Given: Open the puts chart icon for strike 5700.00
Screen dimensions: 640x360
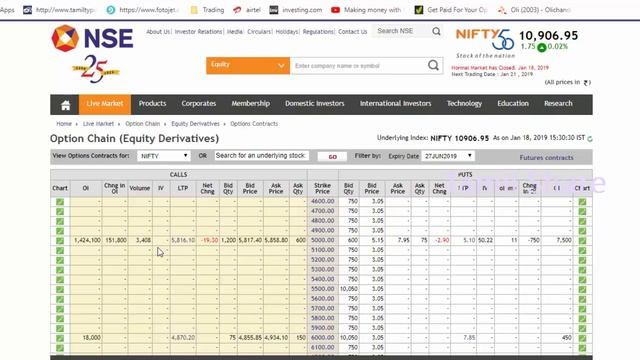Looking at the screenshot, I should click(x=582, y=309).
